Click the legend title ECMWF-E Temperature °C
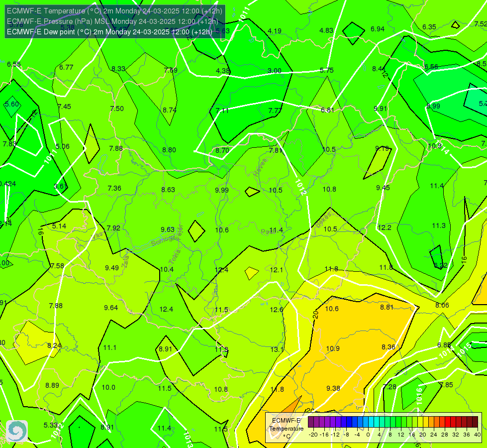 tap(287, 429)
